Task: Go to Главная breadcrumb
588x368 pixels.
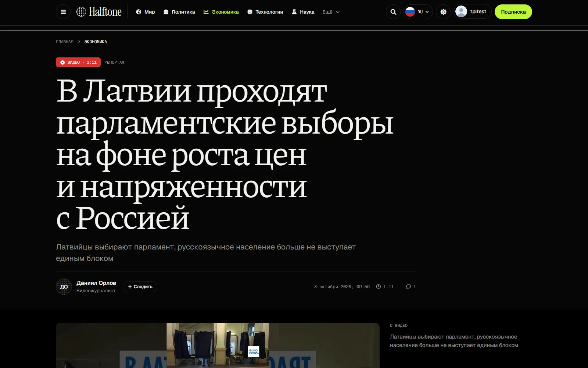Action: (65, 42)
